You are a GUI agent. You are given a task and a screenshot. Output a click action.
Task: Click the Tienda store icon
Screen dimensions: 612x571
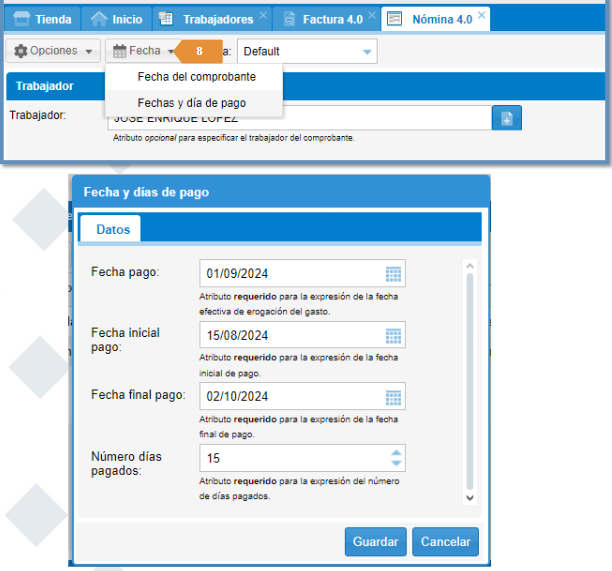point(21,19)
